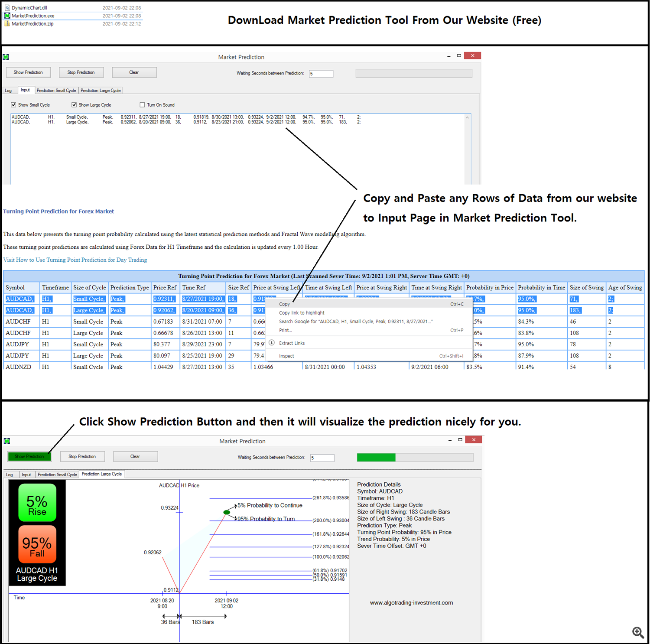Click Stop Prediction button in upper window

point(81,72)
